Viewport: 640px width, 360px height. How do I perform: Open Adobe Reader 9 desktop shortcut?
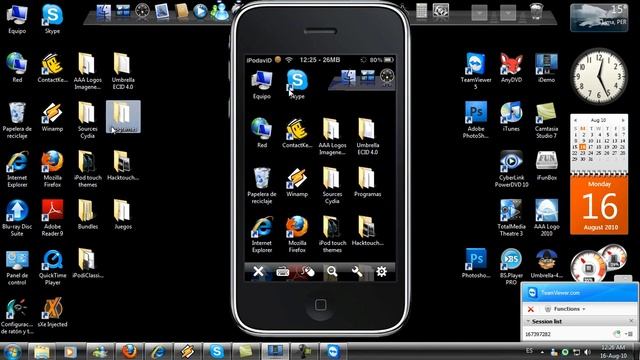pos(52,218)
